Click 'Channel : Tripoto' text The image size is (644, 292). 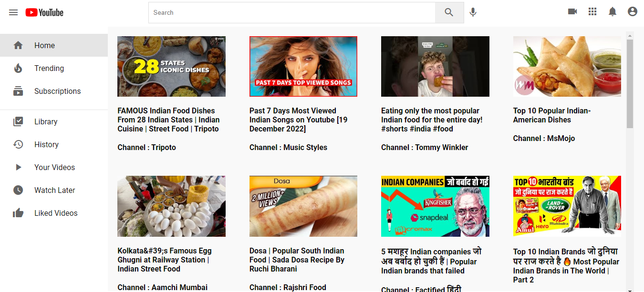(x=147, y=148)
